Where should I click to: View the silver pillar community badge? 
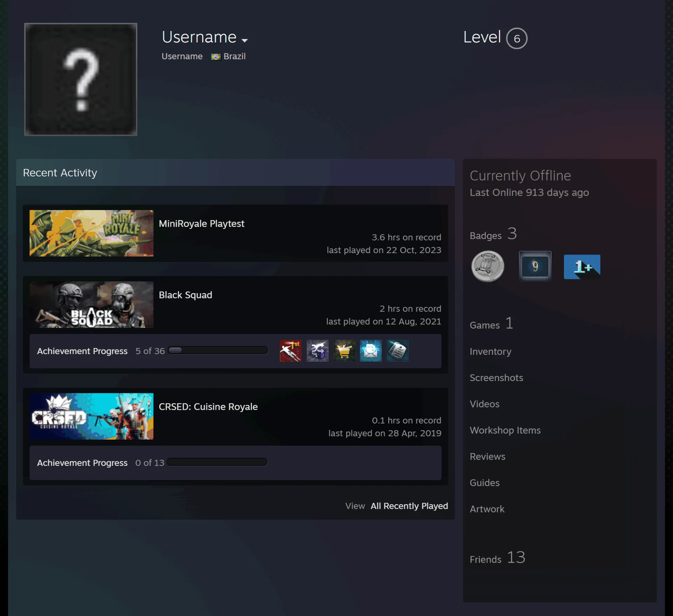[488, 266]
